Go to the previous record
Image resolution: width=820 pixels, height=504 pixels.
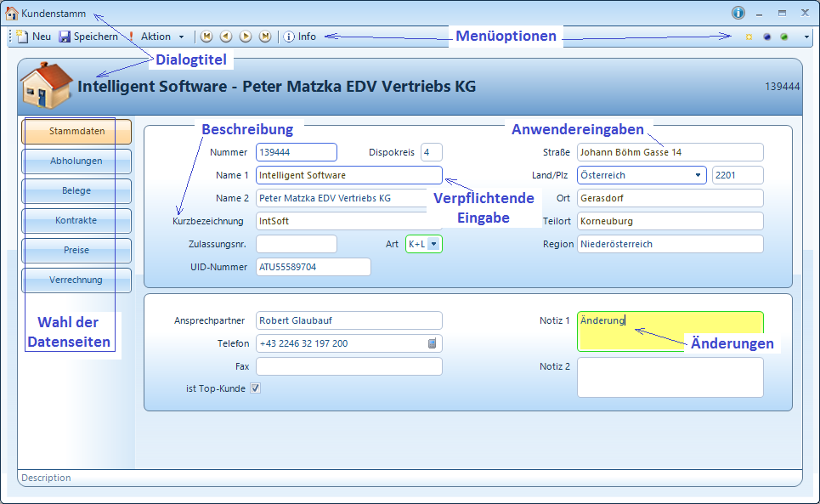(x=226, y=36)
